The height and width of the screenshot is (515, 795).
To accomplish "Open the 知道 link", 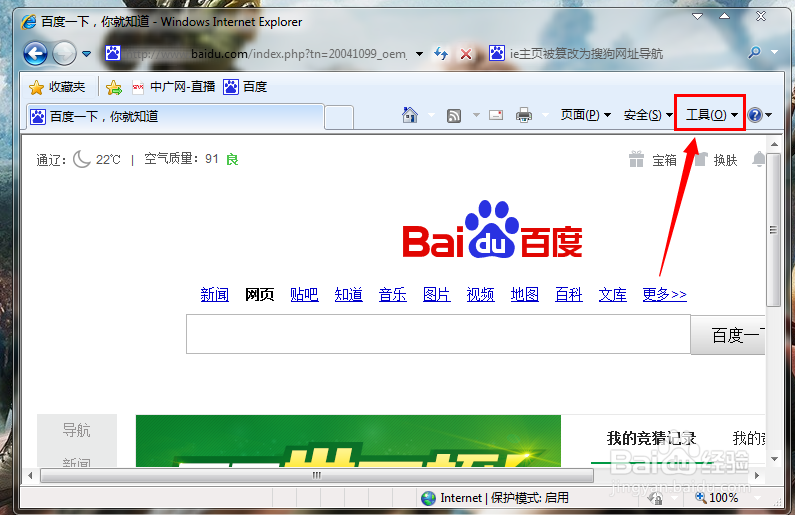I will click(348, 295).
